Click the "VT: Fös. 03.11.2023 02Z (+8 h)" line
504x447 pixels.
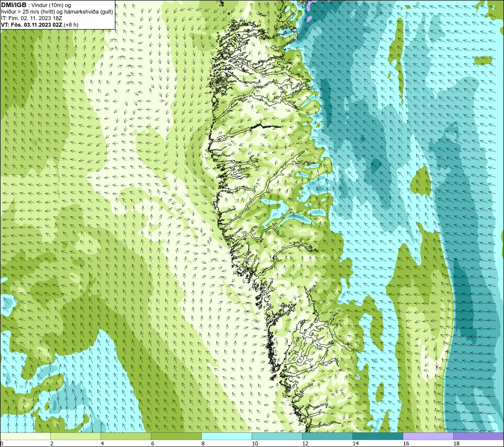(39, 25)
